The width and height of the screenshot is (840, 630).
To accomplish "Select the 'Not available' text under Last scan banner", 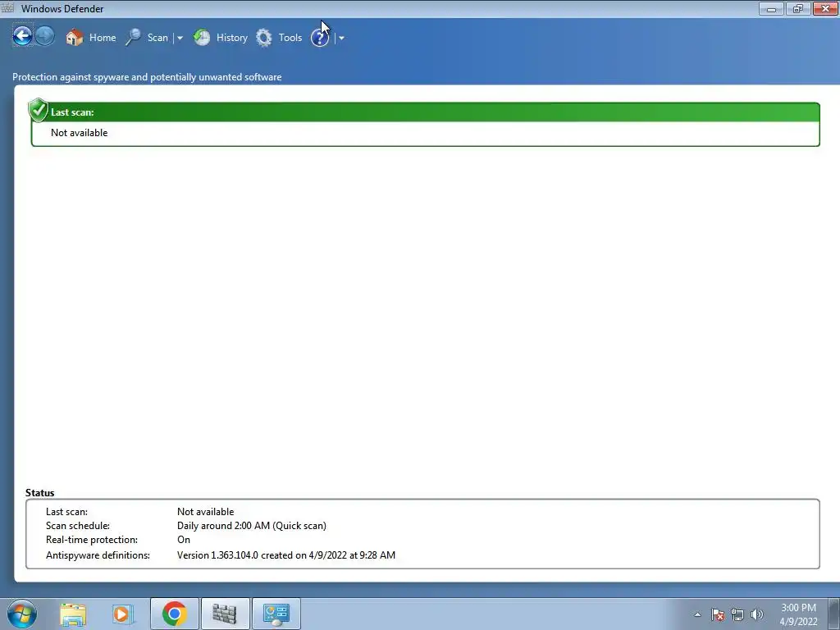I will pyautogui.click(x=80, y=133).
